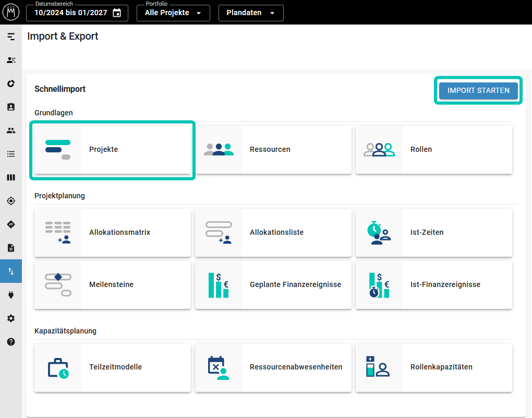Open the settings gear sidebar icon
Screen dimensions: 532x418
coord(11,318)
